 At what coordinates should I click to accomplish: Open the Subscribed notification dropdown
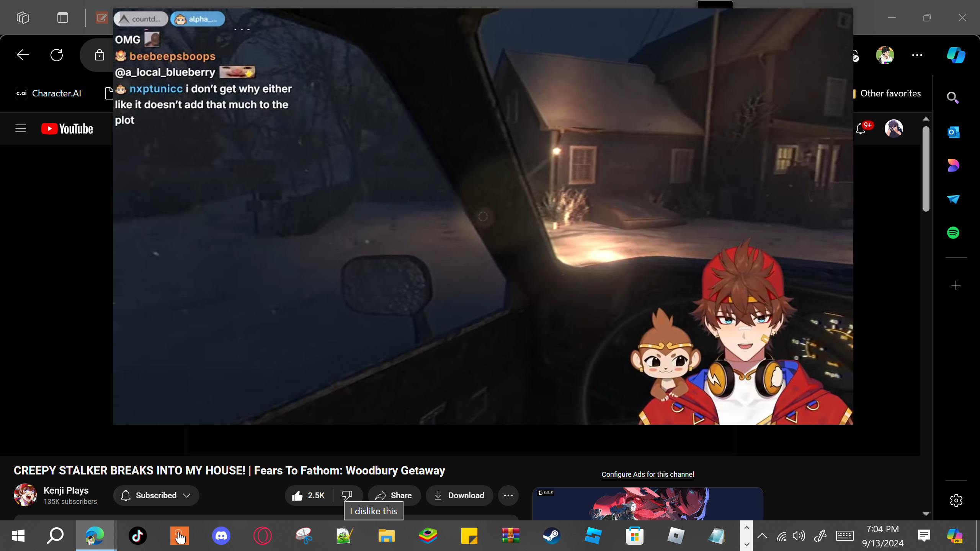156,496
